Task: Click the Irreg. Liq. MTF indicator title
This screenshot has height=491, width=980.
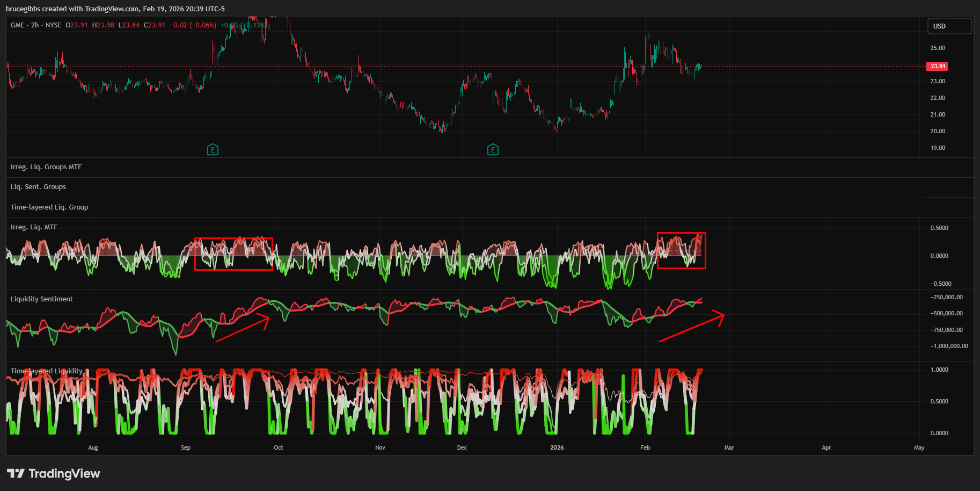Action: [34, 227]
